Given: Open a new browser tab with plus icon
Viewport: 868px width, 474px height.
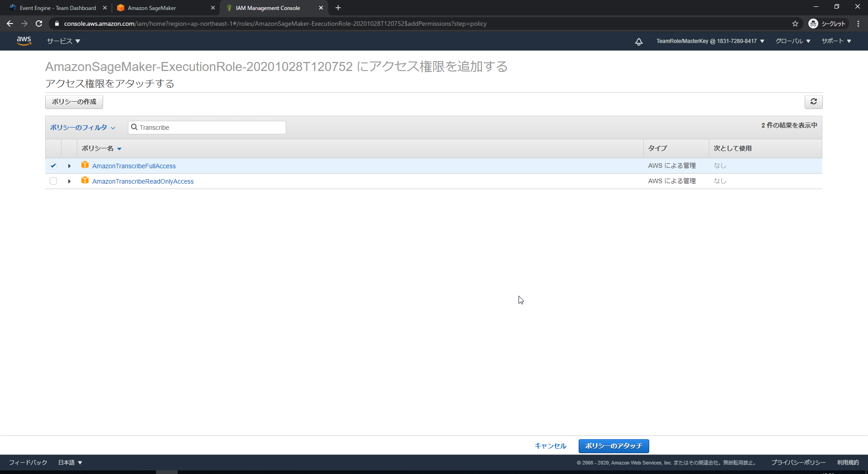Looking at the screenshot, I should [338, 8].
